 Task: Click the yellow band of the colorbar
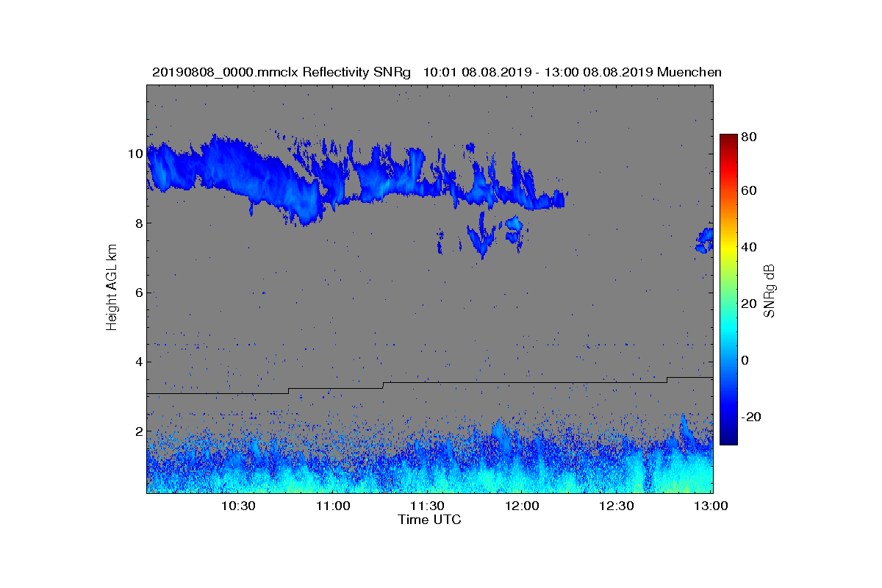coord(728,250)
